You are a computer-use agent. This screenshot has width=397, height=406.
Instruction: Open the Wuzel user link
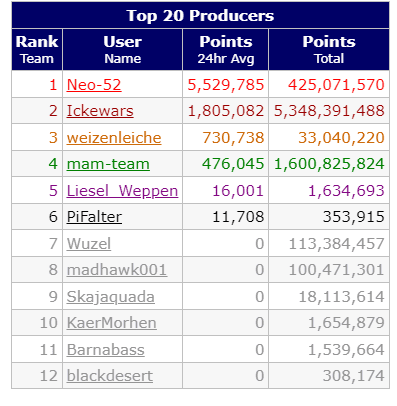(x=89, y=244)
